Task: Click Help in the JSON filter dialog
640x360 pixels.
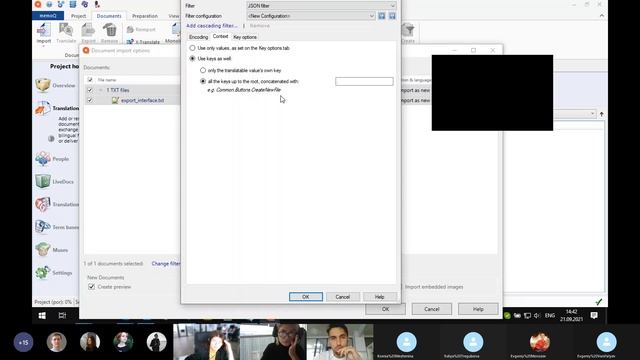Action: (x=379, y=297)
